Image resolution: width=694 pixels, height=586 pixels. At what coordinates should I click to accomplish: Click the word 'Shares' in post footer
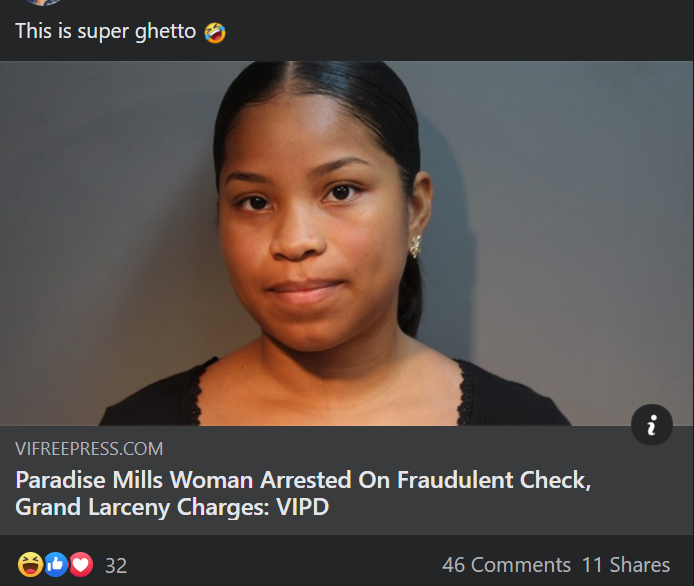tap(640, 565)
